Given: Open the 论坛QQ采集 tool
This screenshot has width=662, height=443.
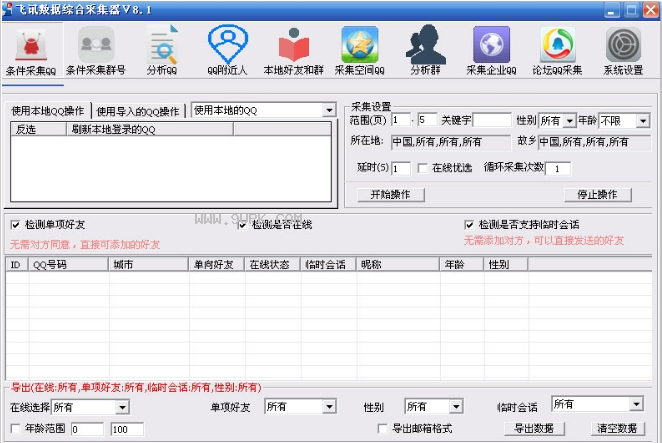Looking at the screenshot, I should pos(557,52).
